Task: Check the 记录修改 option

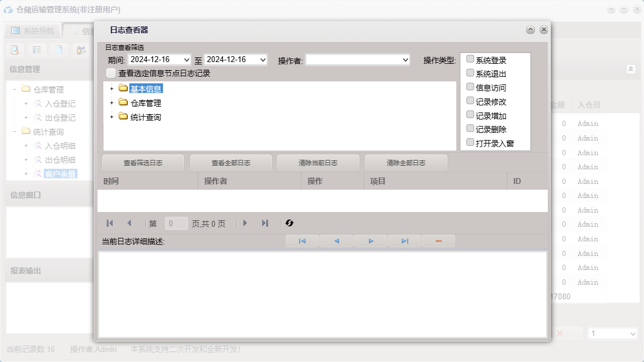Action: [470, 101]
